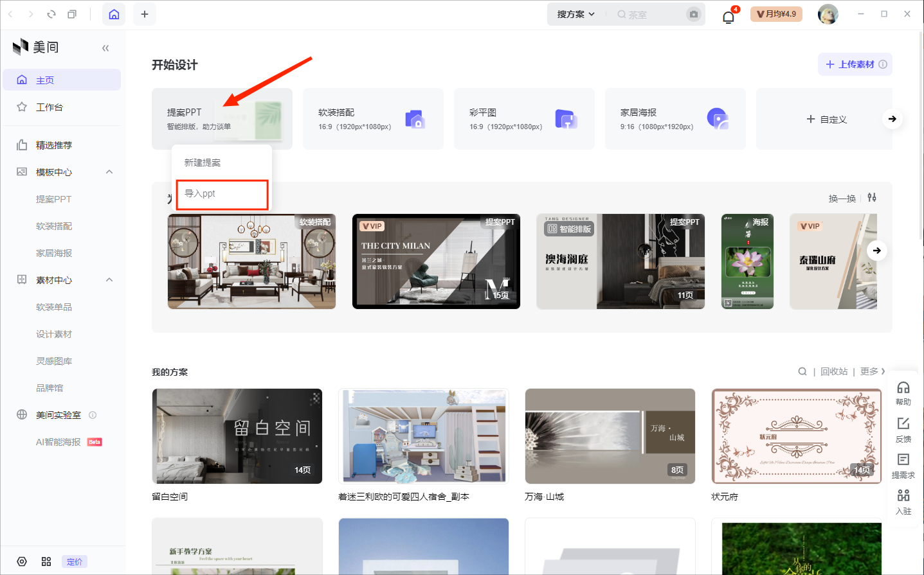Open the settings gear icon at bottom-left

point(22,562)
